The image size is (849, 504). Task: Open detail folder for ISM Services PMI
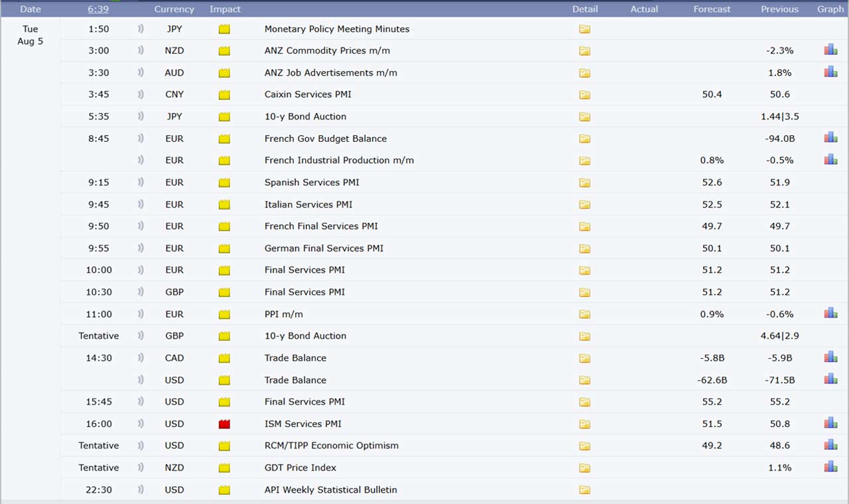point(584,424)
